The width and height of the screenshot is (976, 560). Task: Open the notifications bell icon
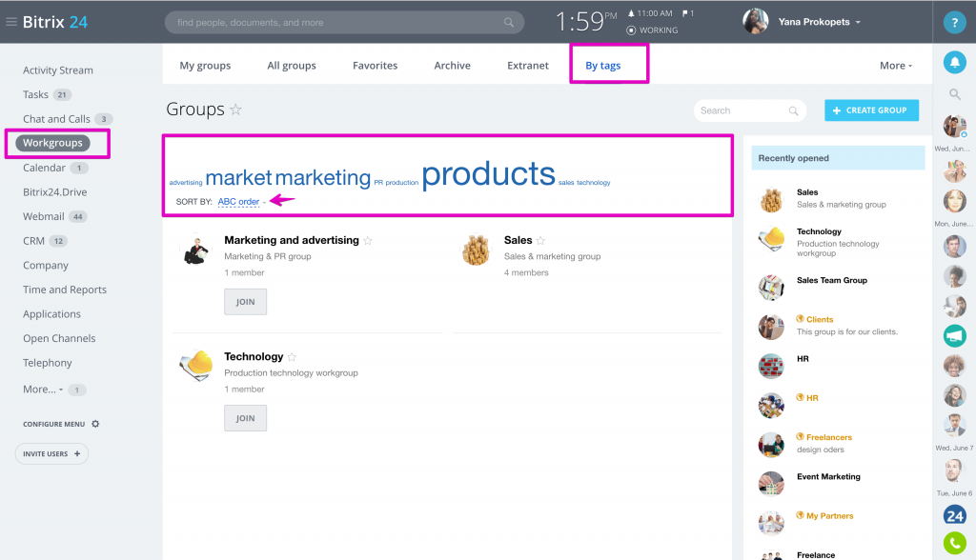(x=954, y=62)
